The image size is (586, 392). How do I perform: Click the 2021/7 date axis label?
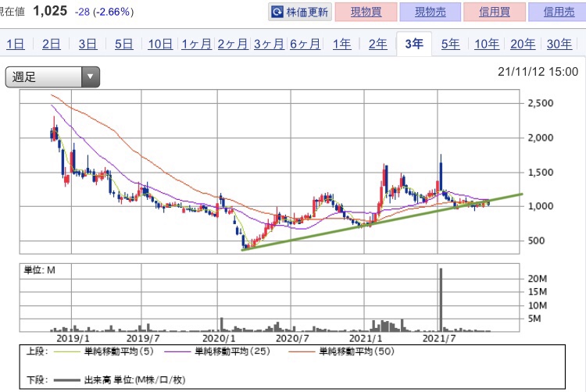(x=439, y=339)
